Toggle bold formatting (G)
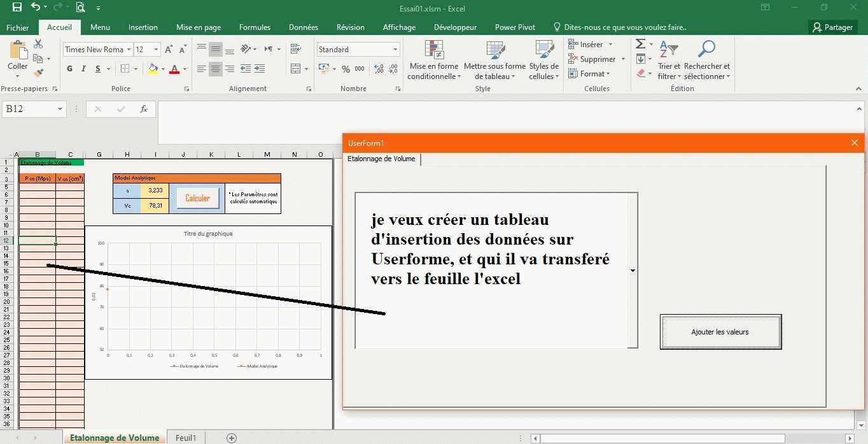 tap(69, 69)
